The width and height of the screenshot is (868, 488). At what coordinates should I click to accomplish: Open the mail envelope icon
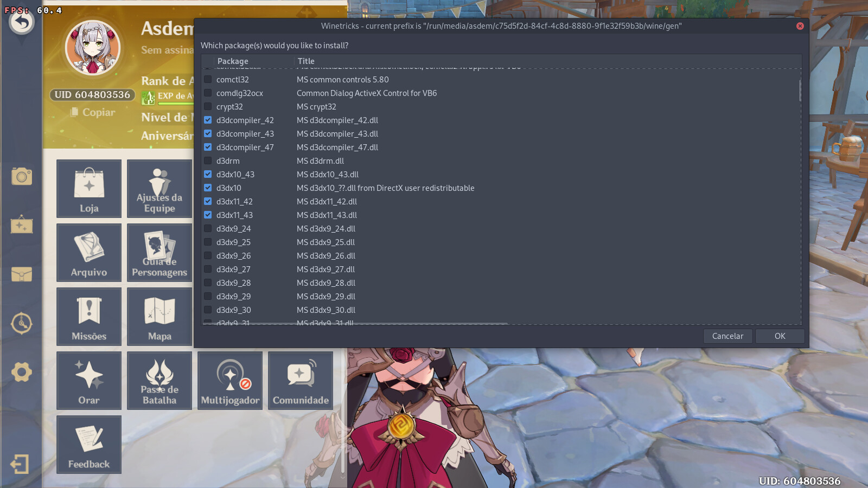click(x=22, y=274)
